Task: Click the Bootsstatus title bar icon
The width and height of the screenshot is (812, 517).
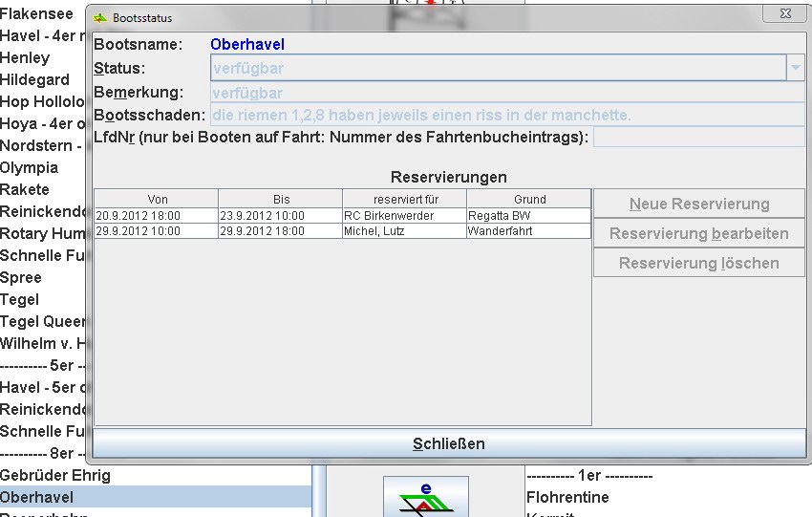Action: point(100,17)
